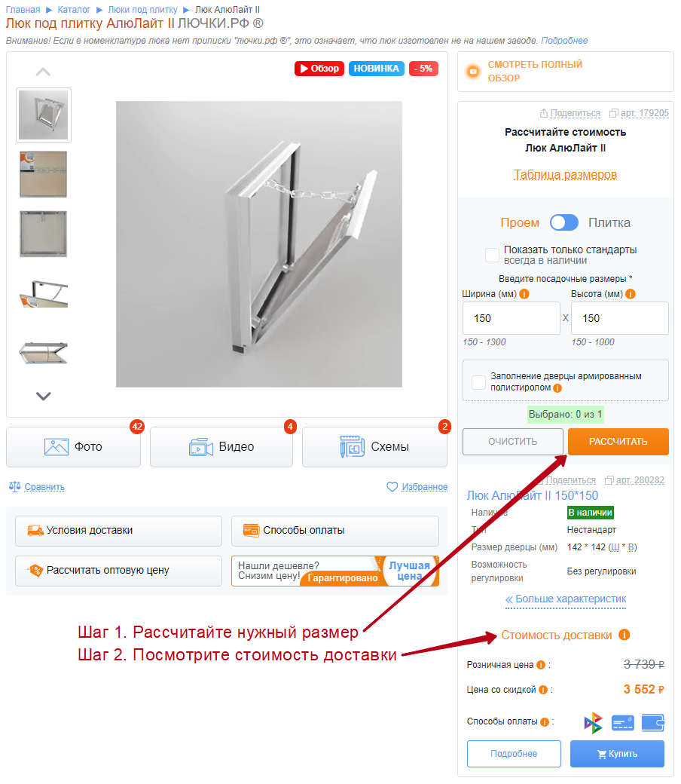Image resolution: width=681 pixels, height=784 pixels.
Task: Toggle the Проем / Плитка switch
Action: point(564,222)
